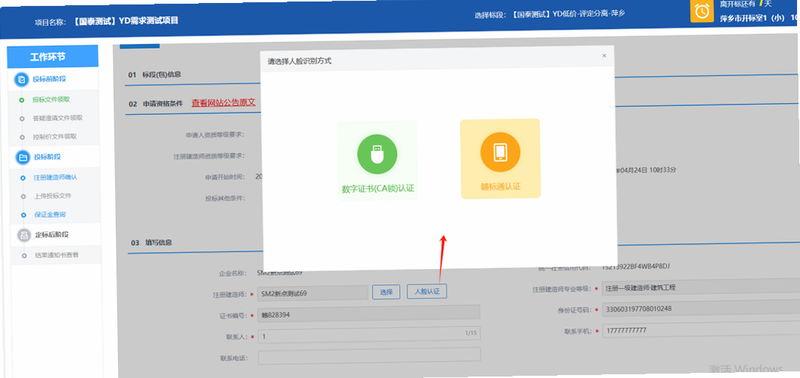
Task: Click the 03 填写信息 section header
Action: (151, 243)
